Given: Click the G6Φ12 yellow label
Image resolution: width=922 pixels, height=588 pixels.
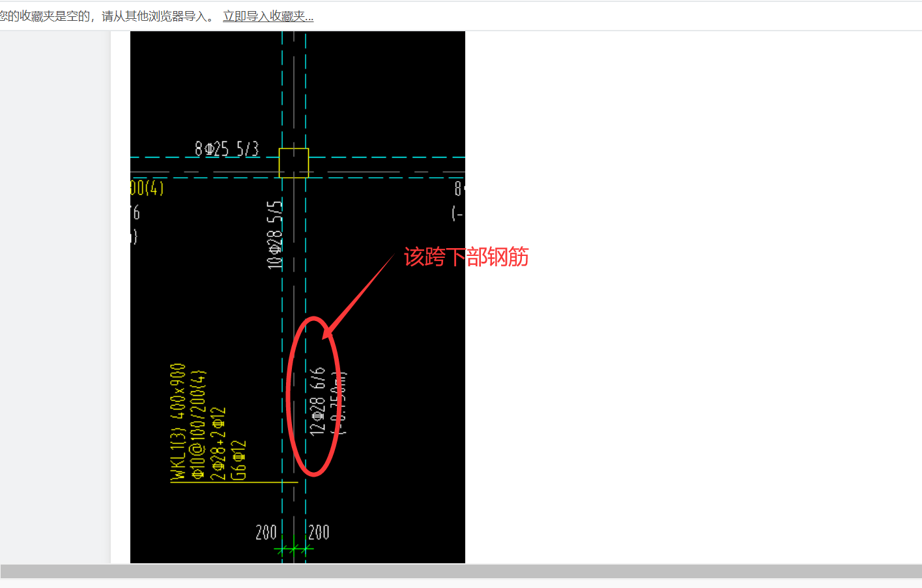Looking at the screenshot, I should point(239,460).
